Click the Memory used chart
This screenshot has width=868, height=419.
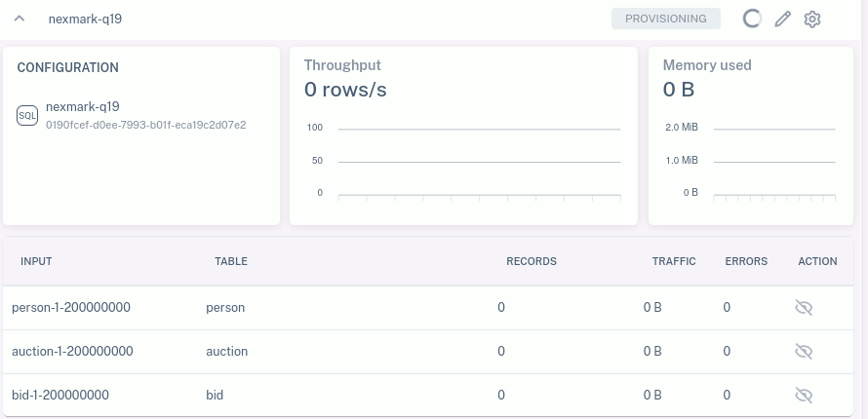click(773, 161)
